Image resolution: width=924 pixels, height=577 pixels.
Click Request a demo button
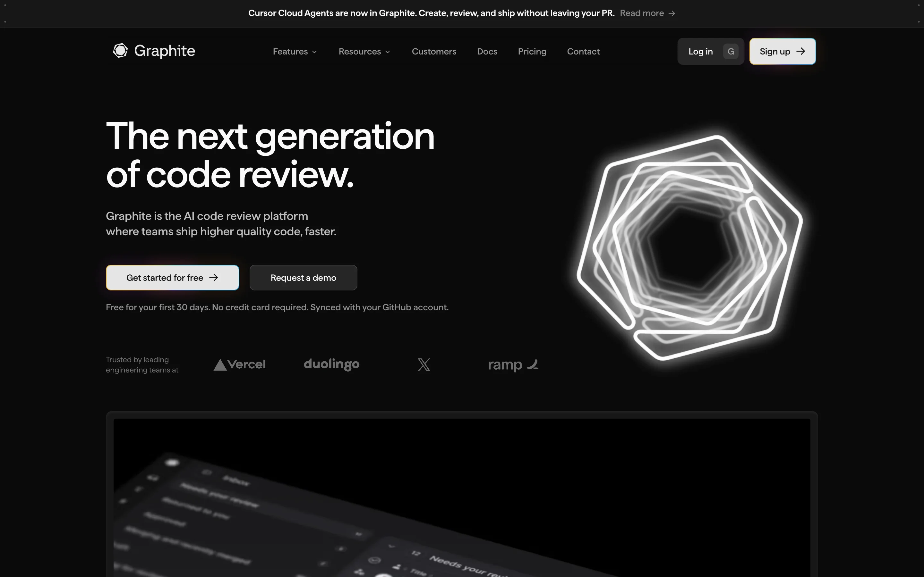click(x=303, y=278)
